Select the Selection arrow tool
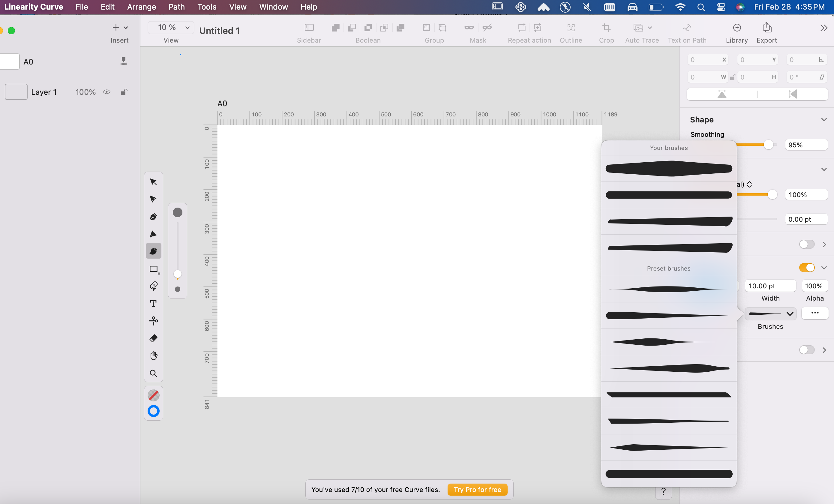This screenshot has height=504, width=834. pos(153,182)
